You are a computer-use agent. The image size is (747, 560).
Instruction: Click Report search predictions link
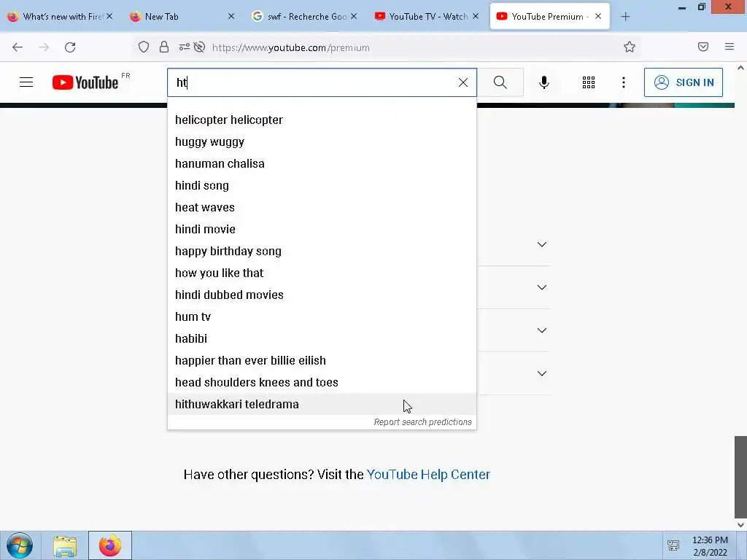(x=422, y=422)
